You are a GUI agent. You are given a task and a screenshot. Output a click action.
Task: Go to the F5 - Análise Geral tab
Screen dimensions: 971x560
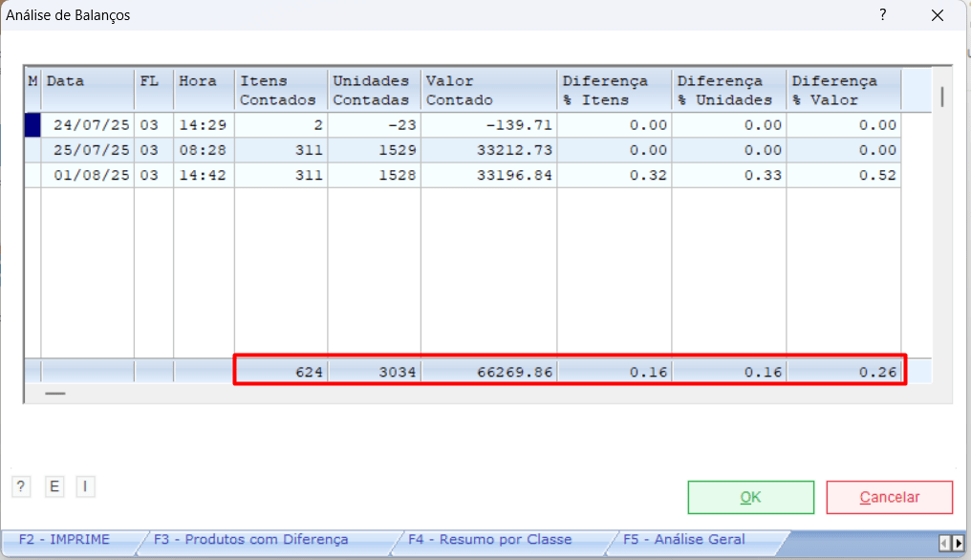(685, 540)
